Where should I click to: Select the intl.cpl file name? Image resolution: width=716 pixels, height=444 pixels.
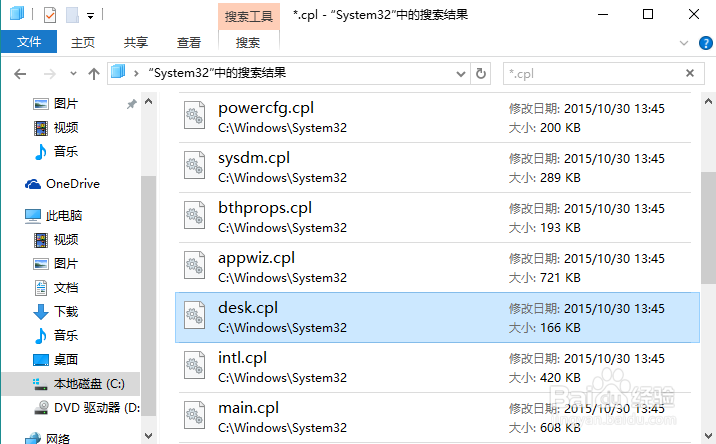[242, 358]
